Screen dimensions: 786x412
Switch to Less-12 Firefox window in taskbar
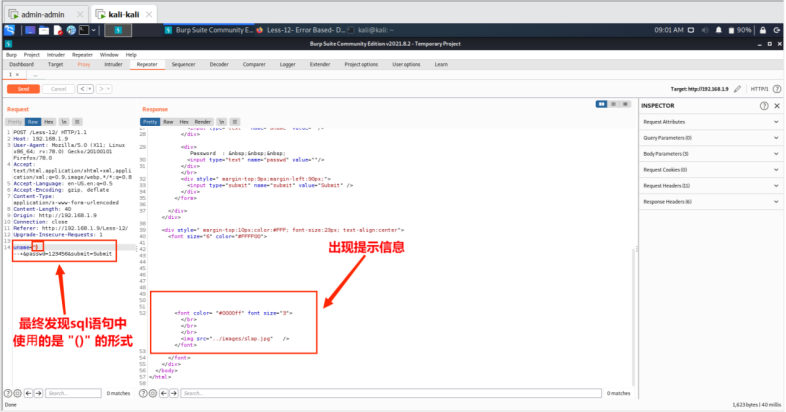(x=301, y=30)
